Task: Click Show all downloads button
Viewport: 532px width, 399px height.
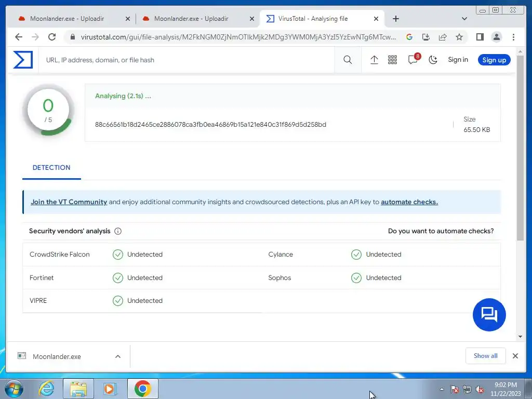Action: click(486, 355)
